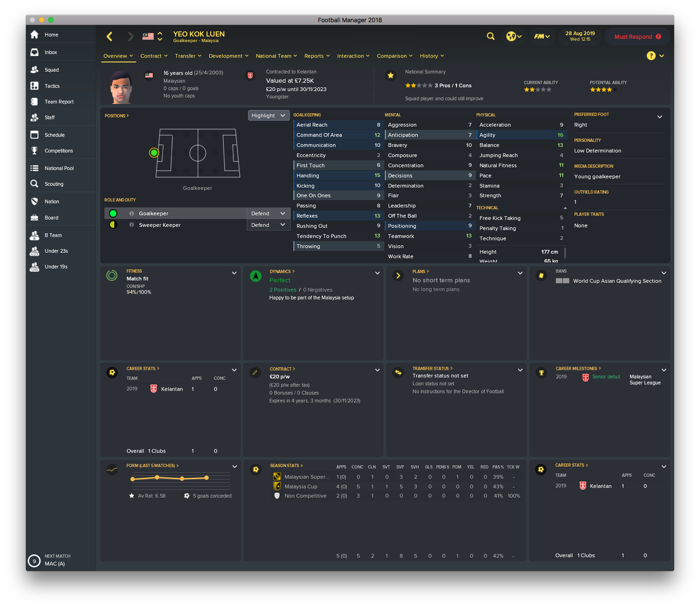Open the Positions link
700x608 pixels.
[116, 116]
